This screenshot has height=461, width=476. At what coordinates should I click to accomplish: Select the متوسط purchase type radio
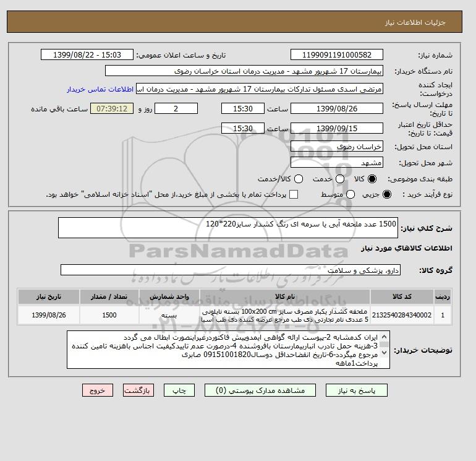[x=351, y=194]
